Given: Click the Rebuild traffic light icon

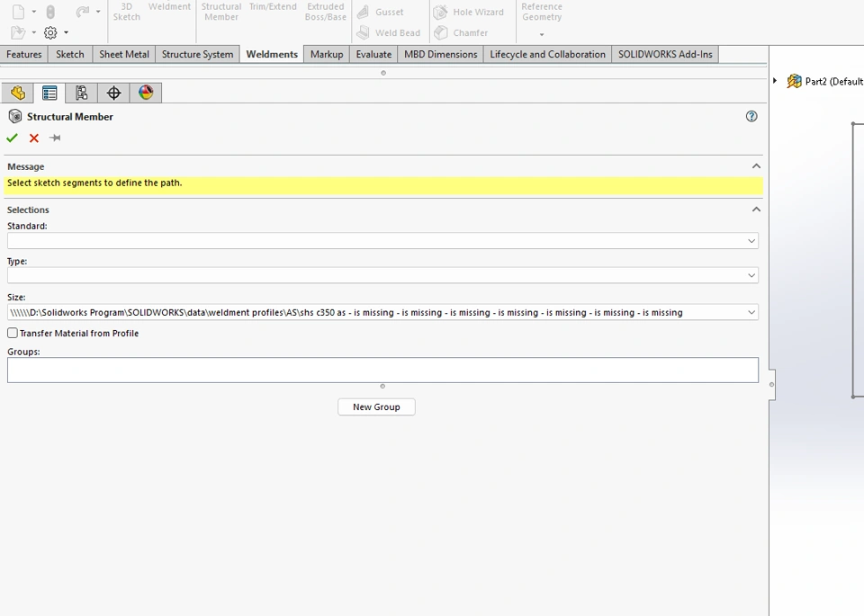Looking at the screenshot, I should (x=50, y=12).
